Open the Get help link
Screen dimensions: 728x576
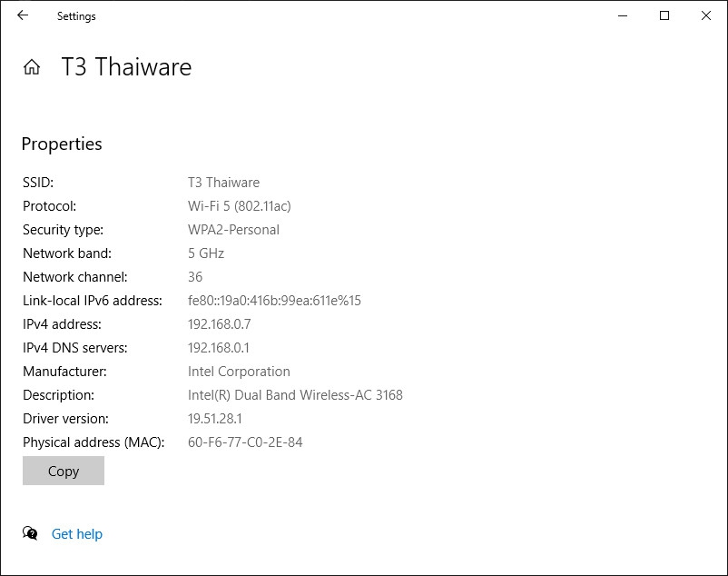[77, 534]
